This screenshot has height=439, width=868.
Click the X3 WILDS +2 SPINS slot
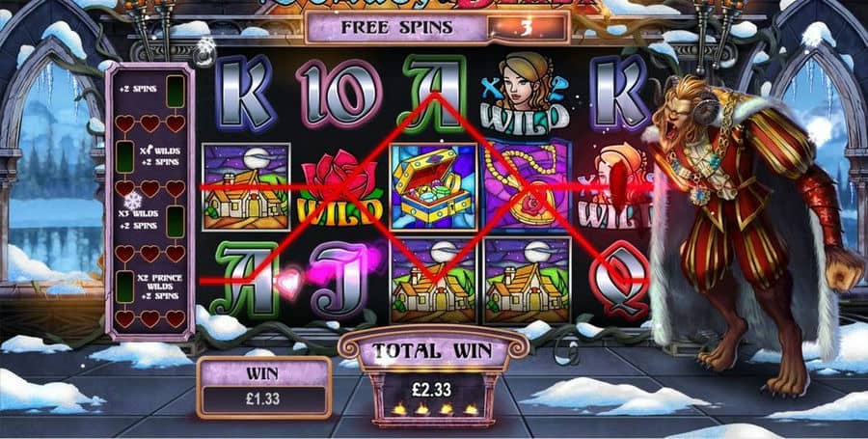tap(150, 220)
